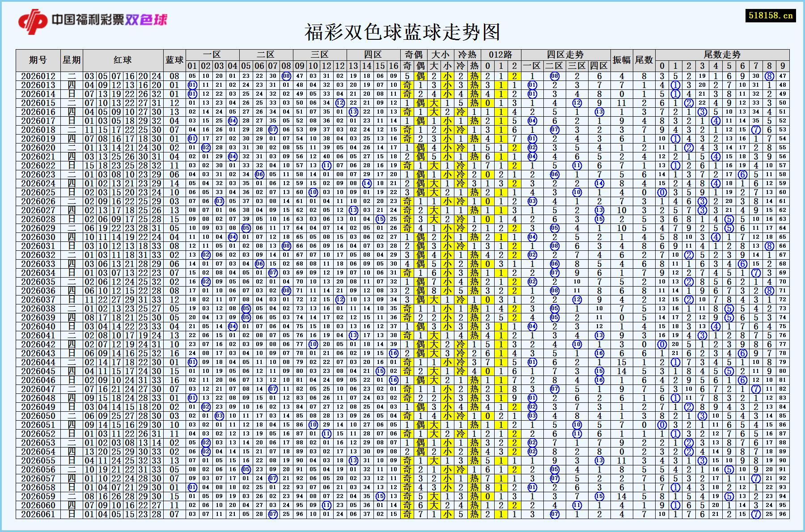Click the 四区走势 group header
This screenshot has width=805, height=532.
[566, 55]
